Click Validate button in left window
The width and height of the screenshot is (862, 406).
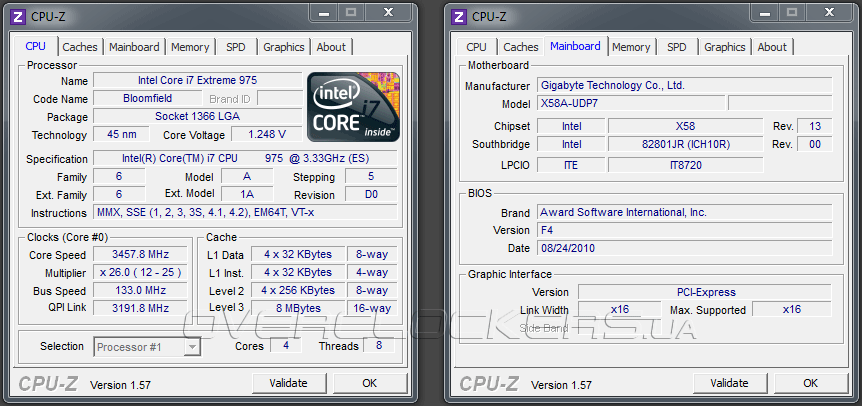[x=289, y=383]
